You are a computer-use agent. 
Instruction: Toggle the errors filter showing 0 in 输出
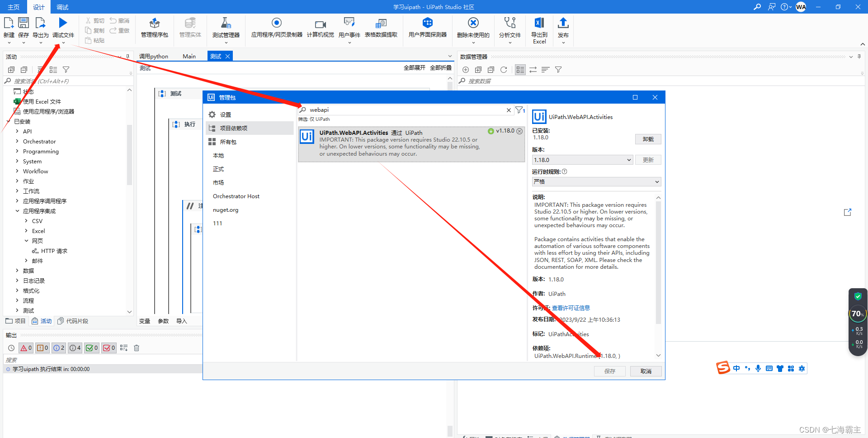26,348
